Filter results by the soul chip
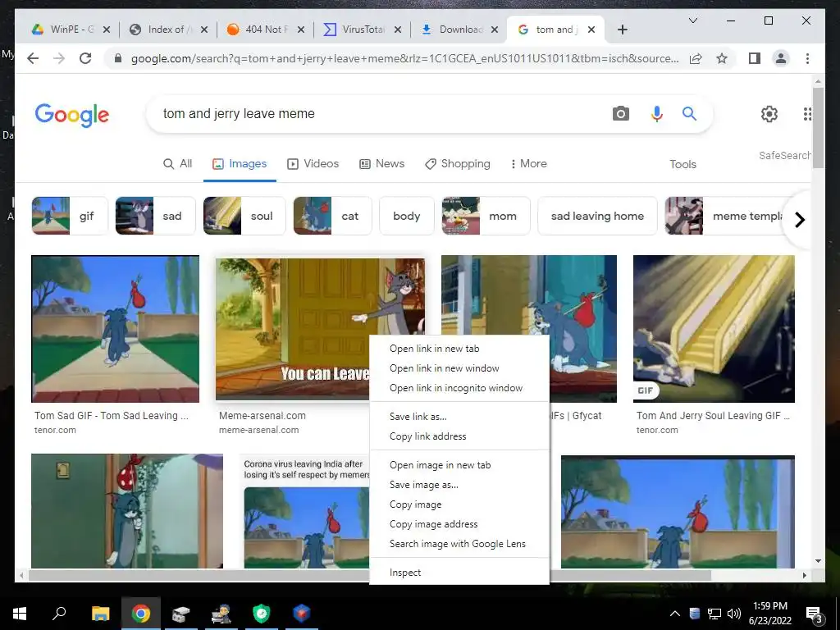Viewport: 840px width, 630px height. pyautogui.click(x=244, y=216)
